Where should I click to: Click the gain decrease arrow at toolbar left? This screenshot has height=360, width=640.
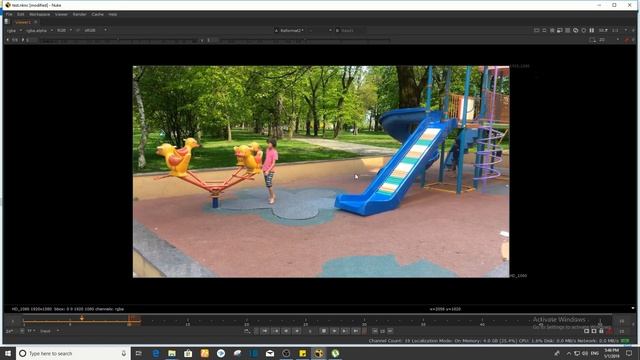(7, 40)
